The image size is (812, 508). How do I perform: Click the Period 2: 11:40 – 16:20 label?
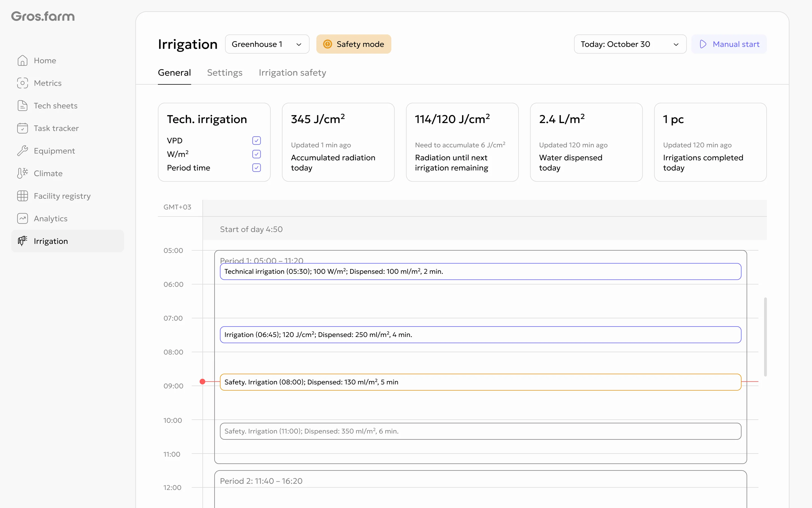point(261,481)
